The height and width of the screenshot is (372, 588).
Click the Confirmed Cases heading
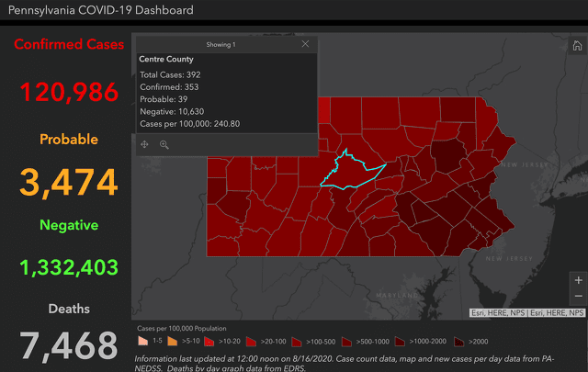point(69,44)
